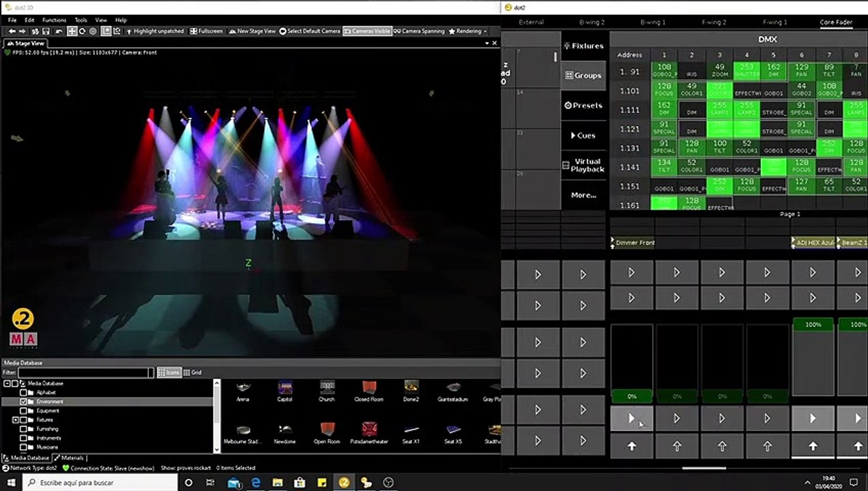Open the Stage View panel options arrow
This screenshot has height=491, width=868.
[x=488, y=43]
